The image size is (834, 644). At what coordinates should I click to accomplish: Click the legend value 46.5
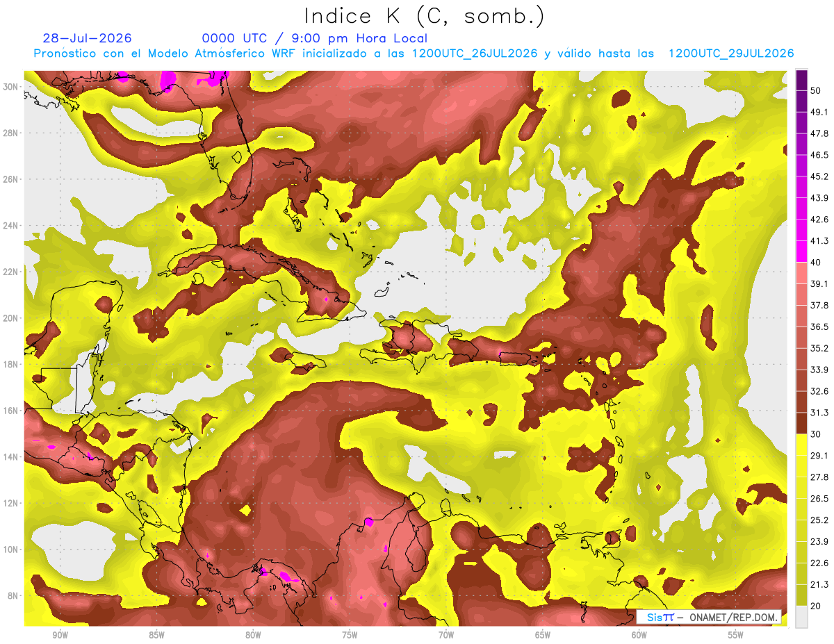[x=819, y=155]
